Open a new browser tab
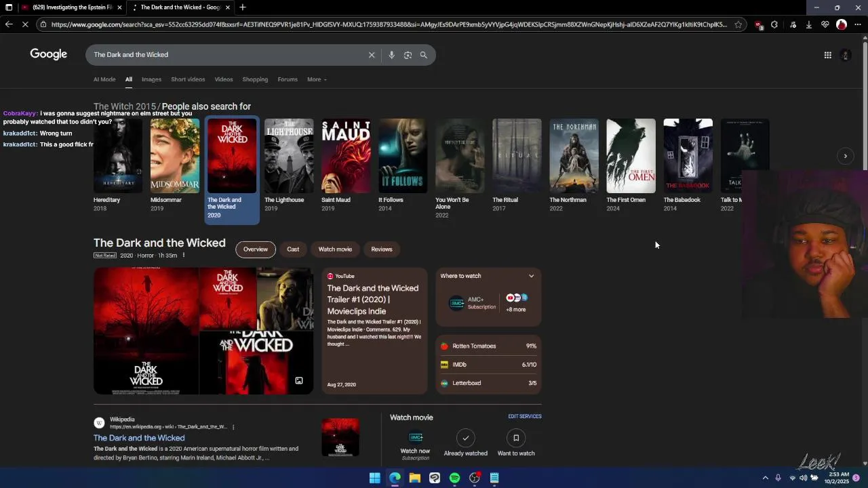868x488 pixels. pyautogui.click(x=243, y=7)
